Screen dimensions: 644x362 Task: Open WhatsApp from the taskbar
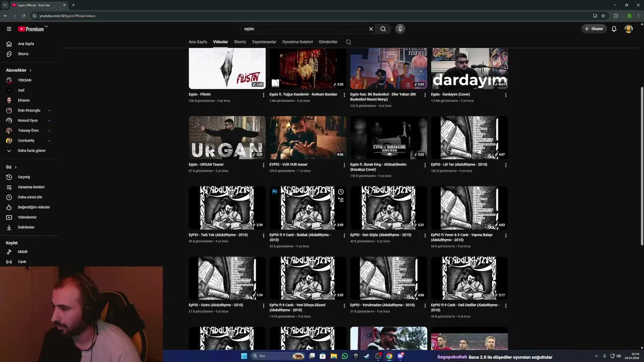pos(345,356)
